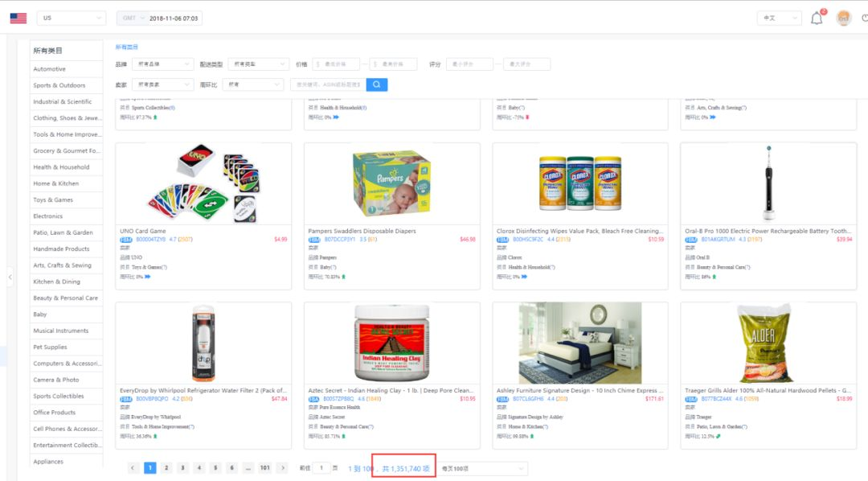Open the 品牌 brand filter dropdown
Viewport: 868px width, 481px height.
tap(162, 64)
